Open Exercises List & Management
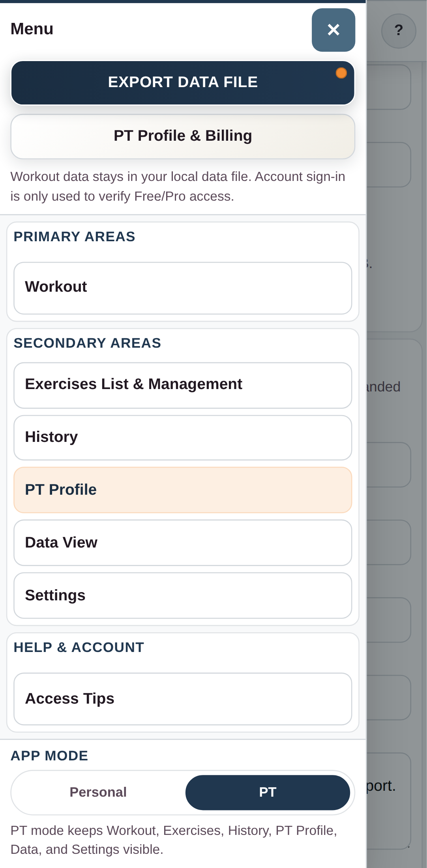Viewport: 427px width, 868px height. pyautogui.click(x=183, y=384)
